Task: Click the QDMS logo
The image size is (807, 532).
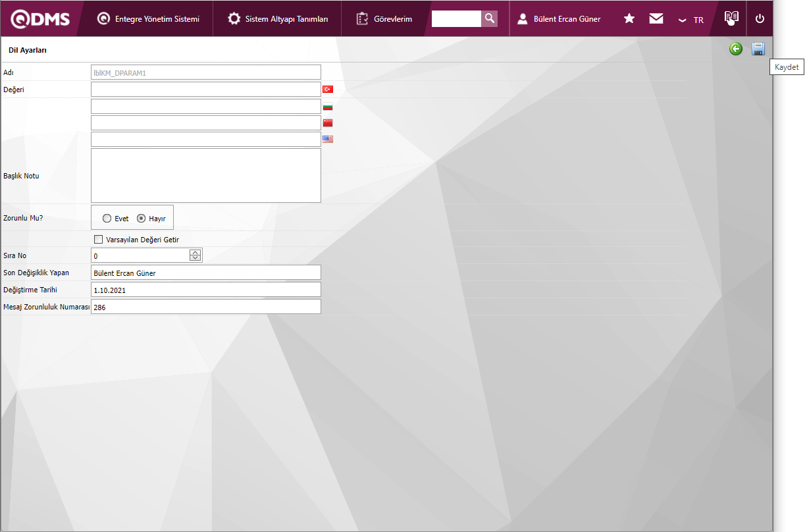Action: click(40, 18)
